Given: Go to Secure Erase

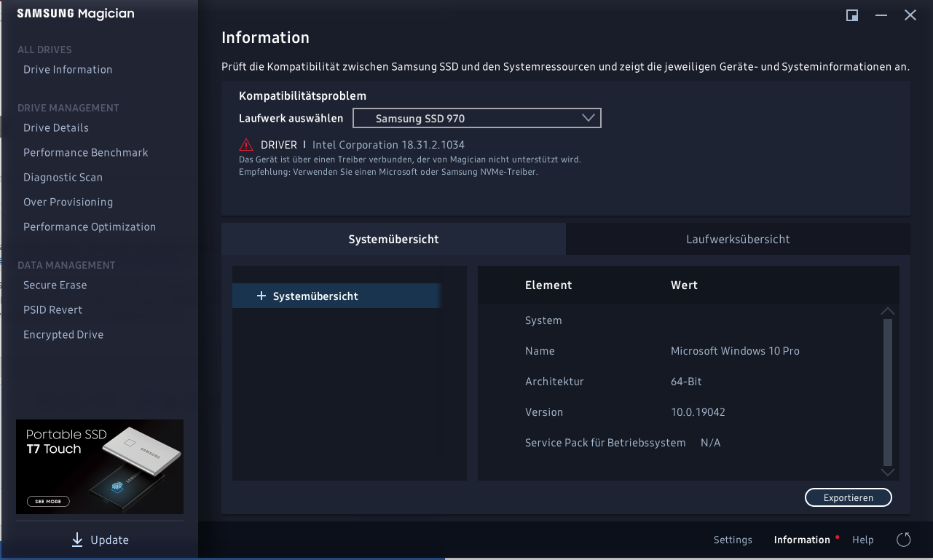Looking at the screenshot, I should pos(55,285).
